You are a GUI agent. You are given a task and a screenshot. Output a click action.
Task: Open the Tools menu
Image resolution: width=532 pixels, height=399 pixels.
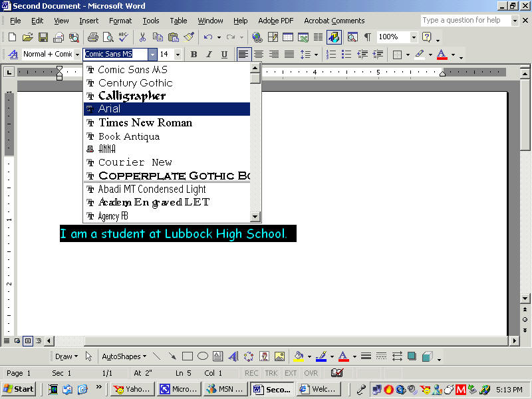pos(151,21)
